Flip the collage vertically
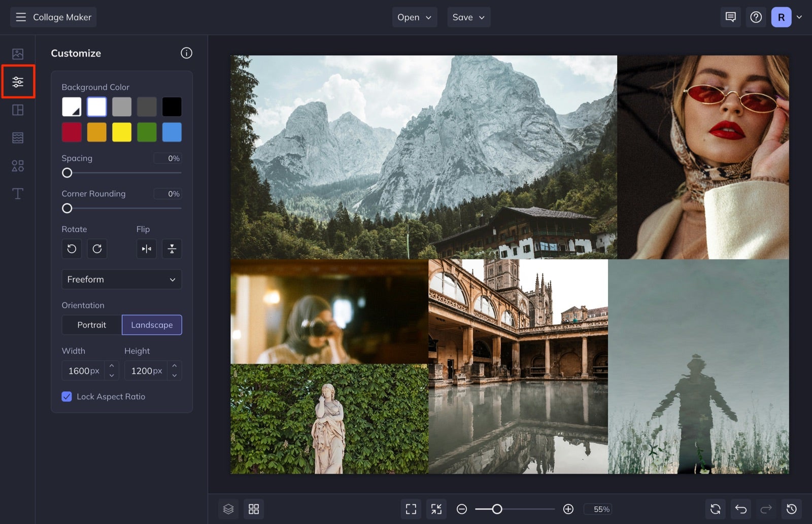This screenshot has width=812, height=524. point(172,249)
